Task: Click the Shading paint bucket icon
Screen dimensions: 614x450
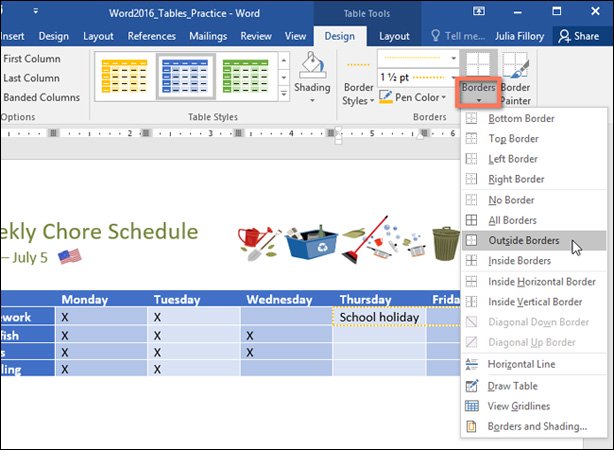Action: [x=312, y=66]
